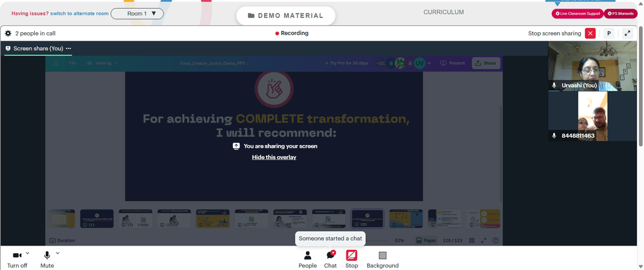Screen dimensions: 644x270
Task: Select slide thumbnail 117
Action: pyautogui.click(x=251, y=218)
